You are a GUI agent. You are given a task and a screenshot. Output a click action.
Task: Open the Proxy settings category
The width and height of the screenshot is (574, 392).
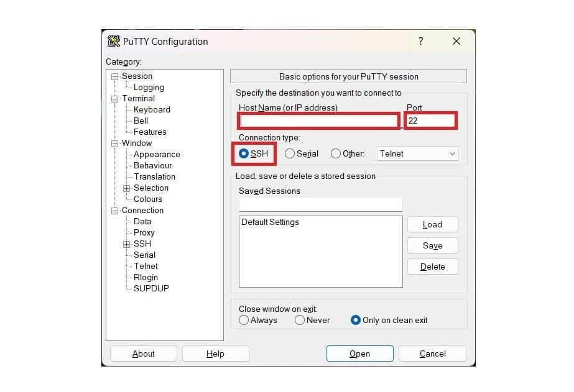(x=144, y=232)
